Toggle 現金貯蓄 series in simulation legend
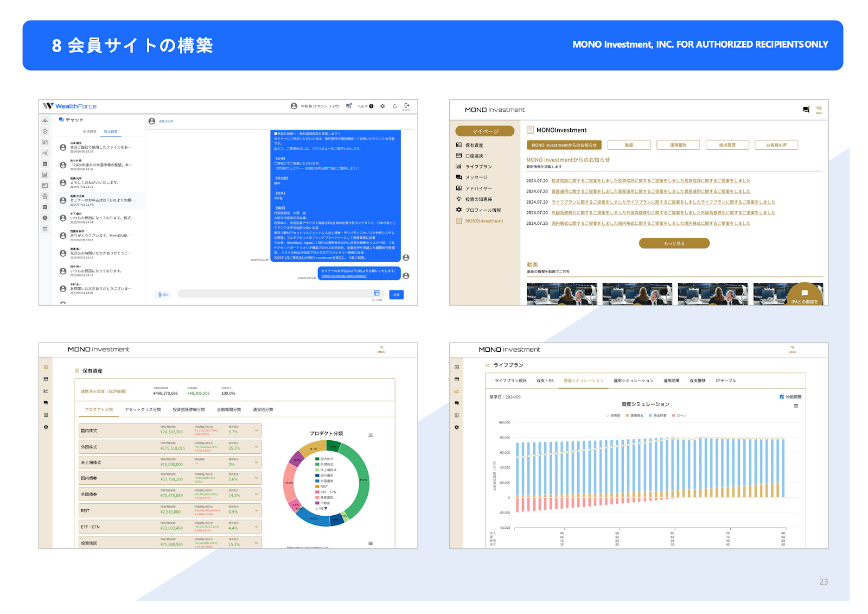868x614 pixels. (x=658, y=416)
